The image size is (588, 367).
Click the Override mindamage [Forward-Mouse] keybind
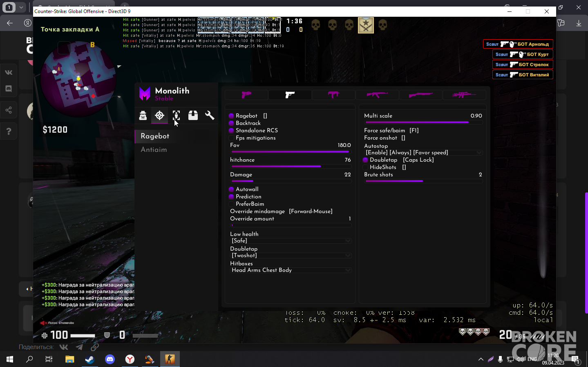(311, 211)
